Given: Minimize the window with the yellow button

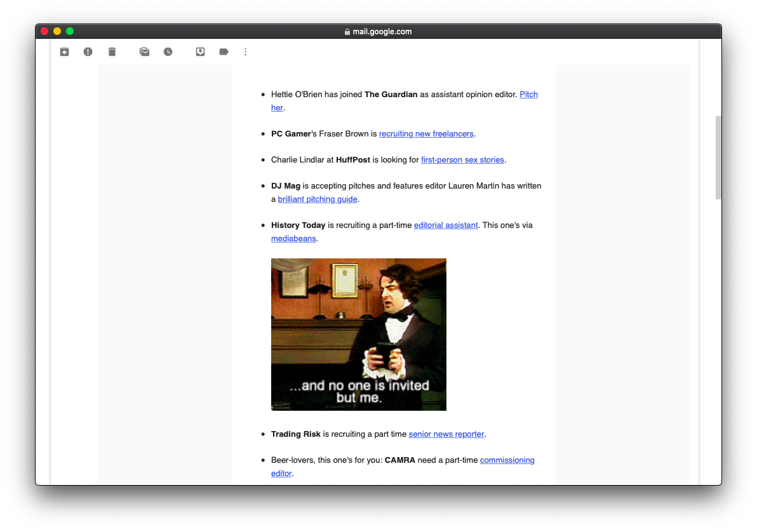Looking at the screenshot, I should pyautogui.click(x=57, y=31).
